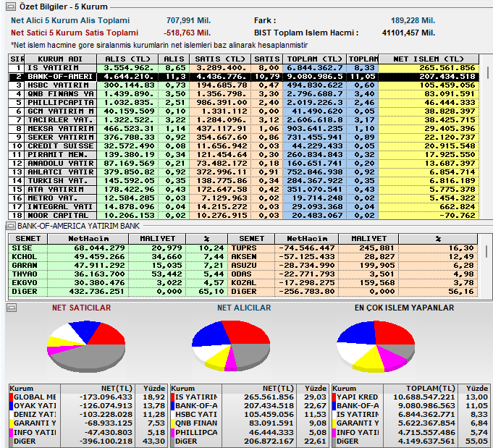Click Net Satici 5 Kurum Satis Toplami label
493x448 pixels.
coord(75,33)
